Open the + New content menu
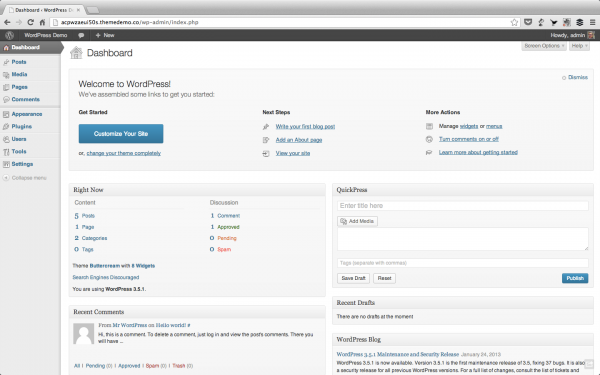Viewport: 600px width, 375px height. (105, 35)
